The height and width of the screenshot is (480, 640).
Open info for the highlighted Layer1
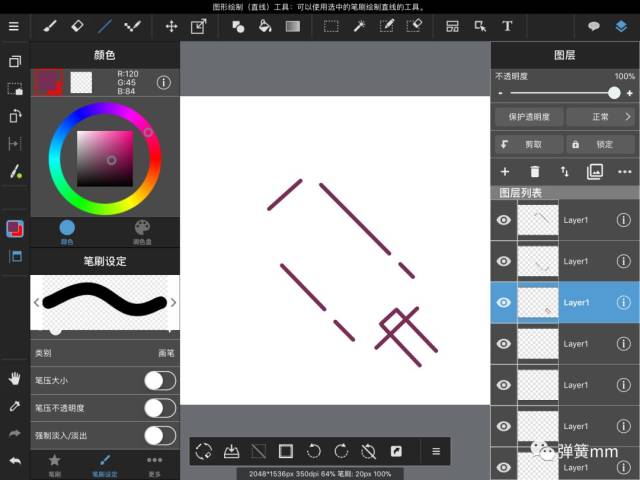tap(623, 302)
